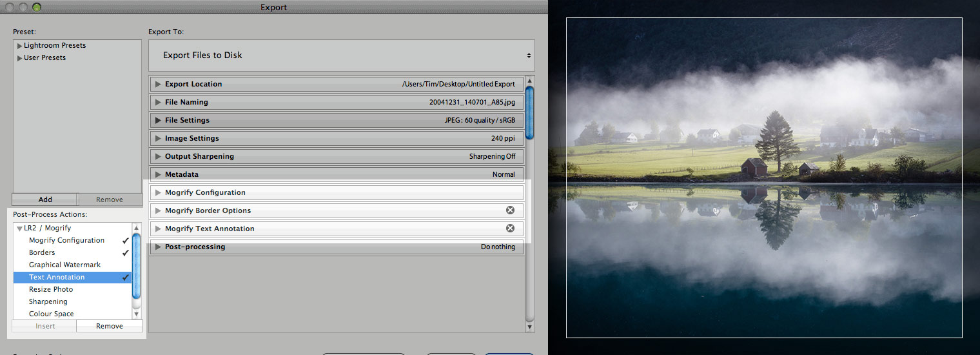Select Graphical Watermark action
This screenshot has width=980, height=355.
pyautogui.click(x=64, y=265)
